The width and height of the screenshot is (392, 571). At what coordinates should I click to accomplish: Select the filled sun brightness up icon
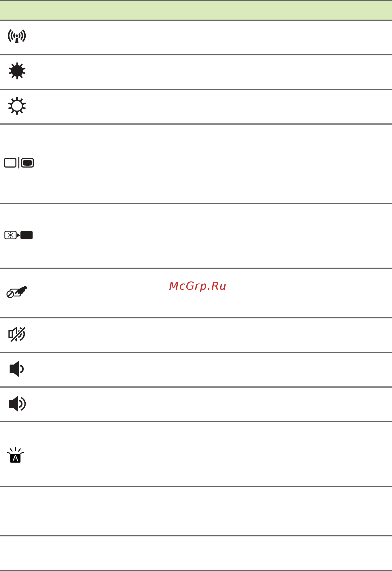click(x=17, y=71)
